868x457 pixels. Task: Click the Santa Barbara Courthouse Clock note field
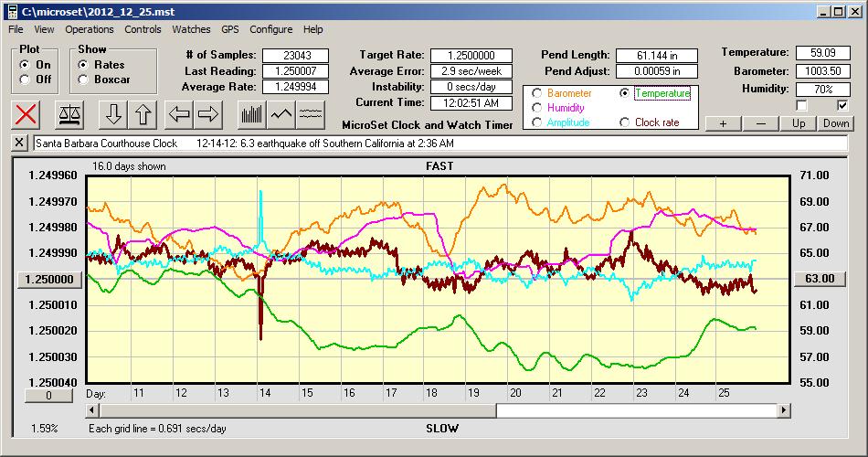click(x=439, y=143)
